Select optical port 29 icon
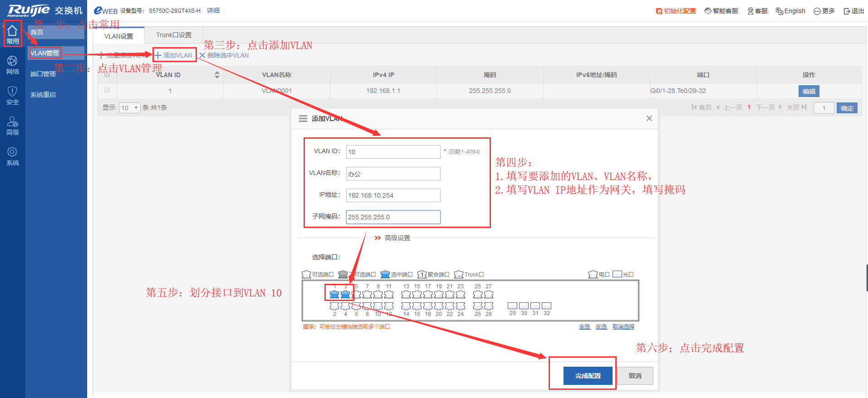 click(512, 306)
